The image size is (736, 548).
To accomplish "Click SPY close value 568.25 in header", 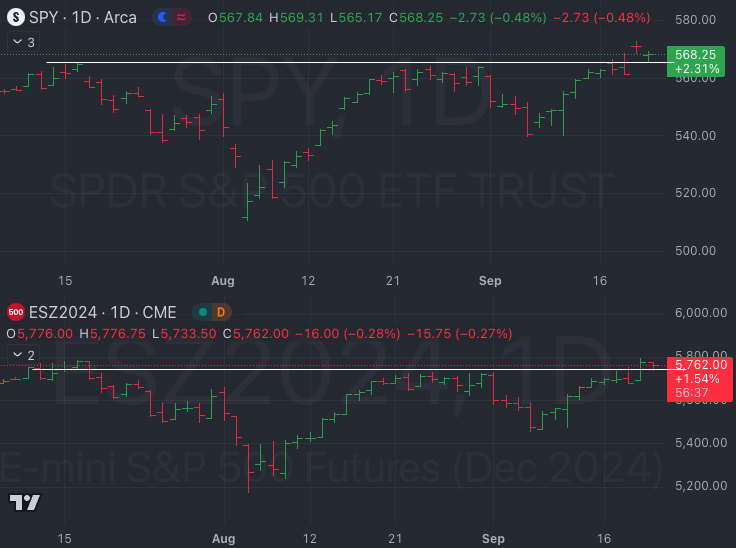I will (421, 18).
